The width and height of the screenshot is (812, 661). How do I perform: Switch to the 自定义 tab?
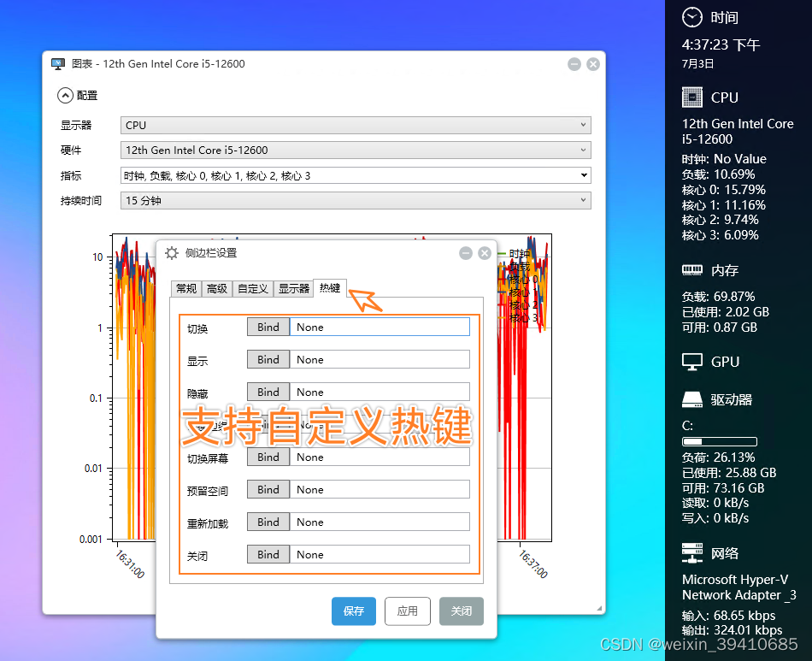253,288
